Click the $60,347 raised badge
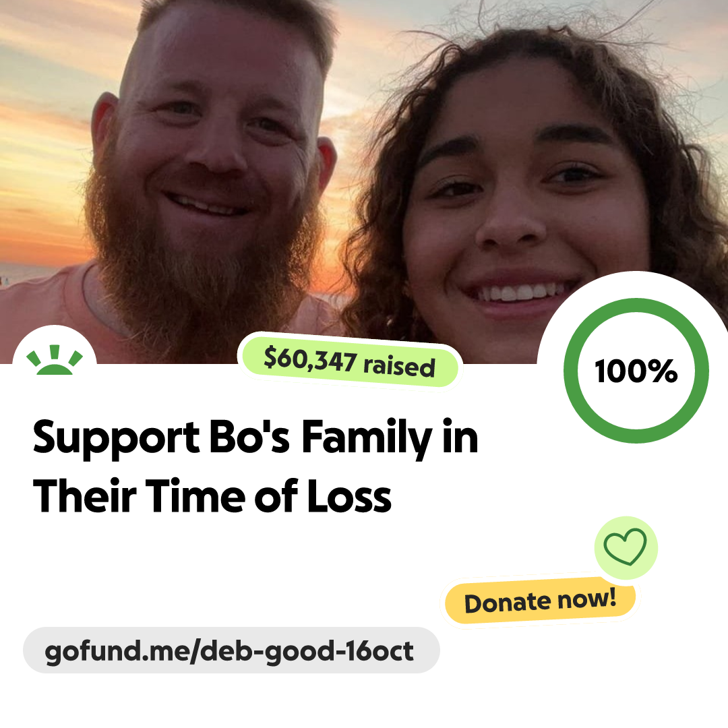The width and height of the screenshot is (728, 728). coord(350,363)
